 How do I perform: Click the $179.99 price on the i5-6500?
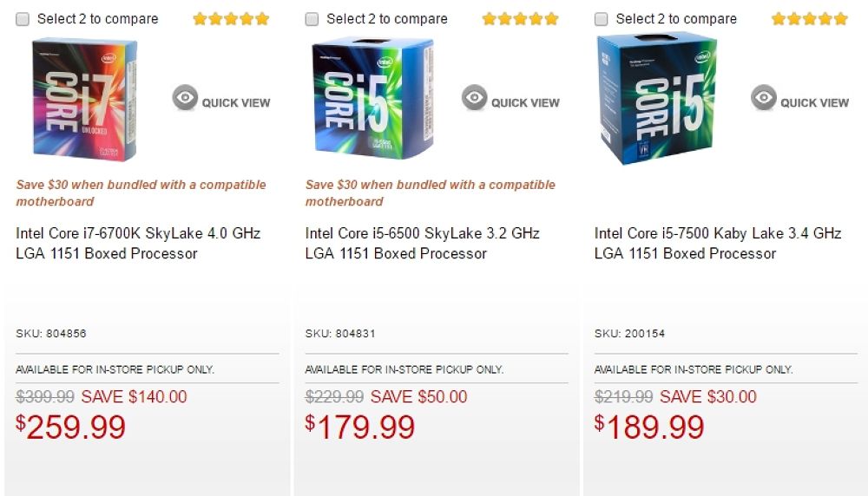point(360,427)
